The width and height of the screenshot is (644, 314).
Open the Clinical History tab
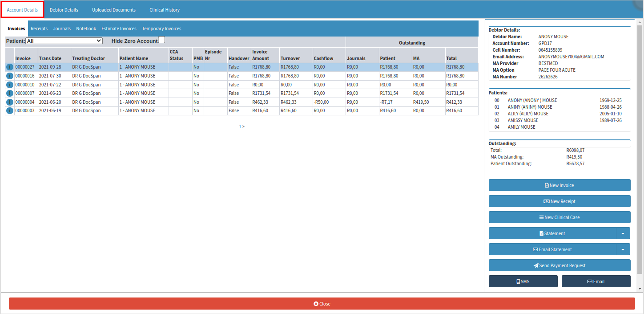point(165,10)
